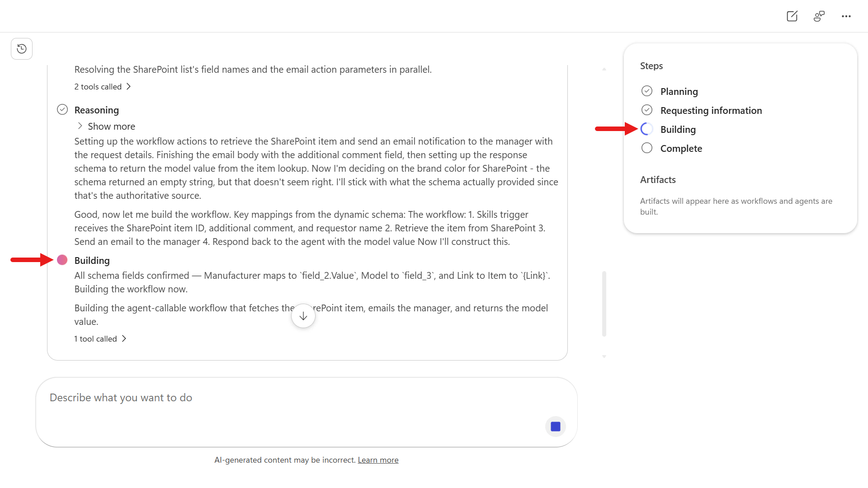Select the Building step label in Steps panel
868x488 pixels.
pos(678,129)
